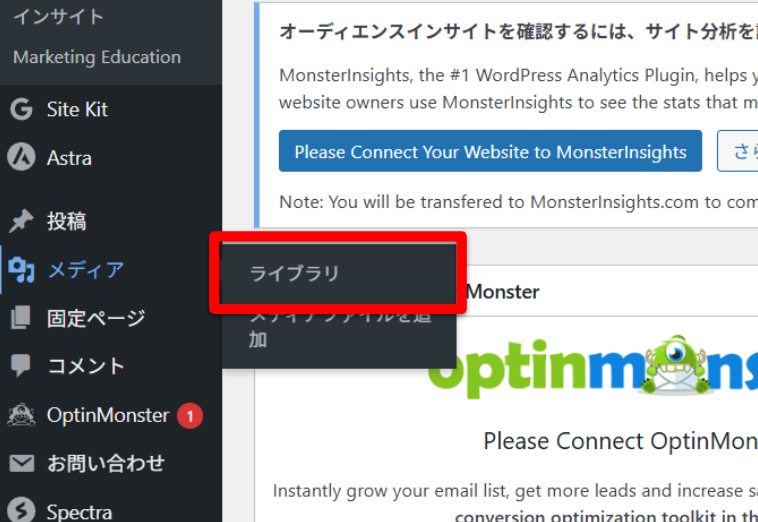The height and width of the screenshot is (522, 758).
Task: Click the optinmonster logo image
Action: click(593, 367)
